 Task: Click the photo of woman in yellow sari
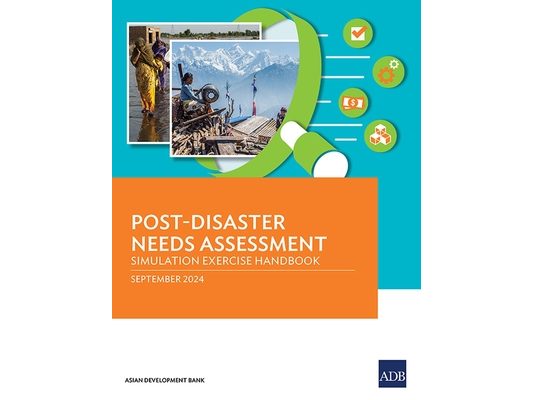pos(149,83)
